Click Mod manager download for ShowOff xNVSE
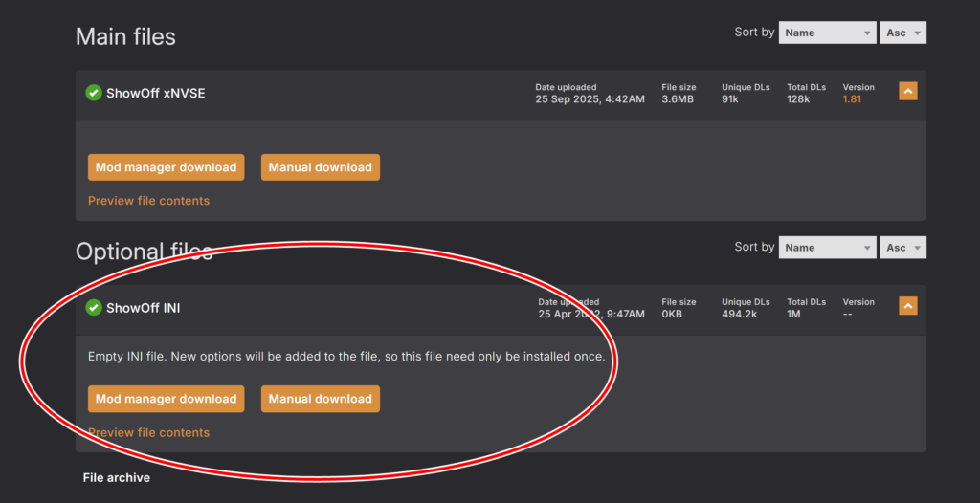Image resolution: width=980 pixels, height=503 pixels. [x=166, y=167]
